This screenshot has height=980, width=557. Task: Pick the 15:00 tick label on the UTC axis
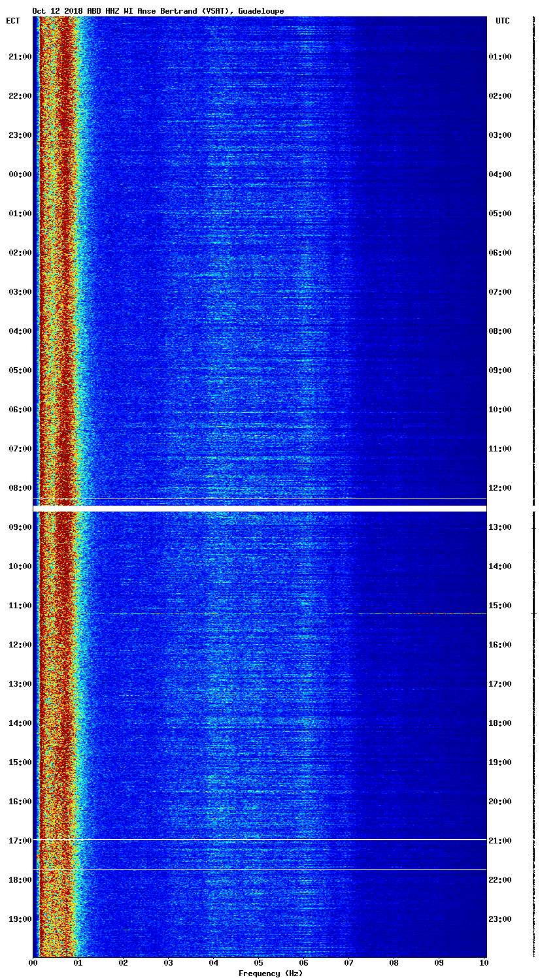pyautogui.click(x=500, y=606)
